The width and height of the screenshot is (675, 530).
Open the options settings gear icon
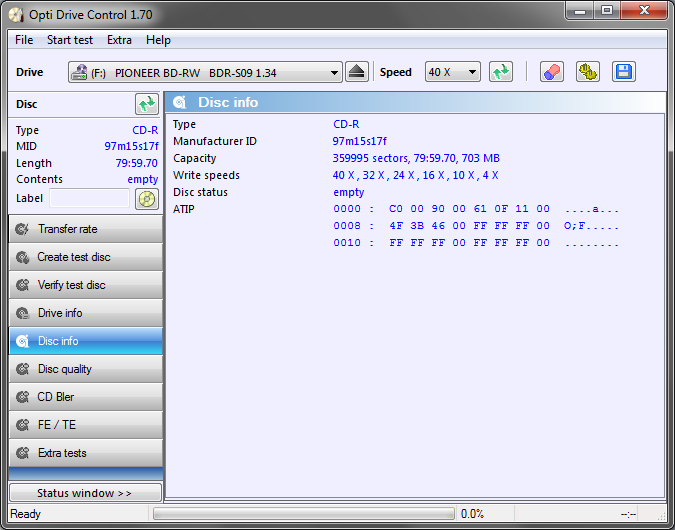(x=588, y=72)
